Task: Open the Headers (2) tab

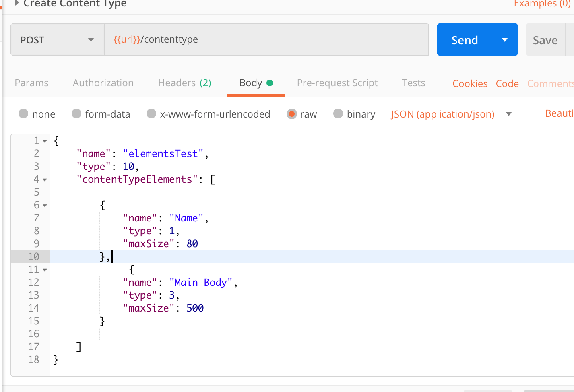Action: [184, 83]
